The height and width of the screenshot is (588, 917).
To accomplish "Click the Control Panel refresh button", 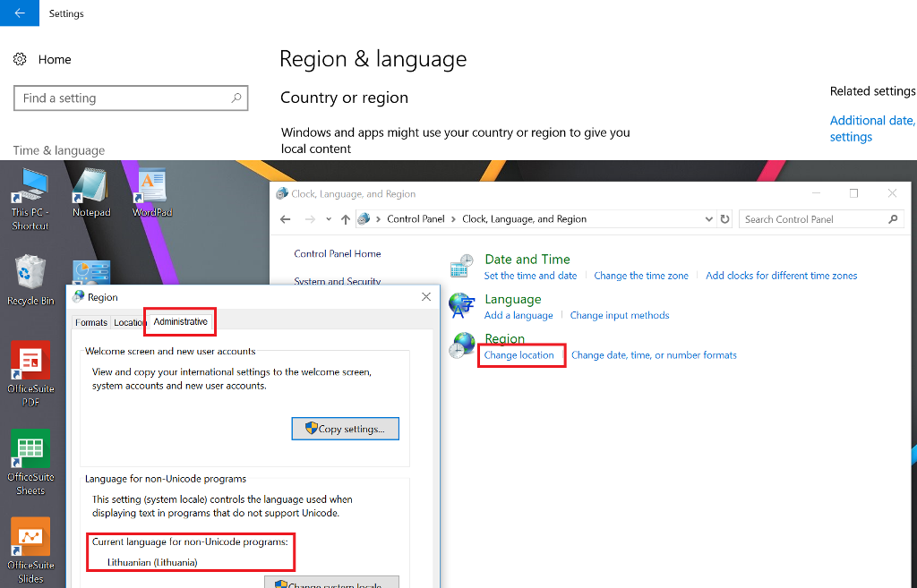I will tap(724, 219).
